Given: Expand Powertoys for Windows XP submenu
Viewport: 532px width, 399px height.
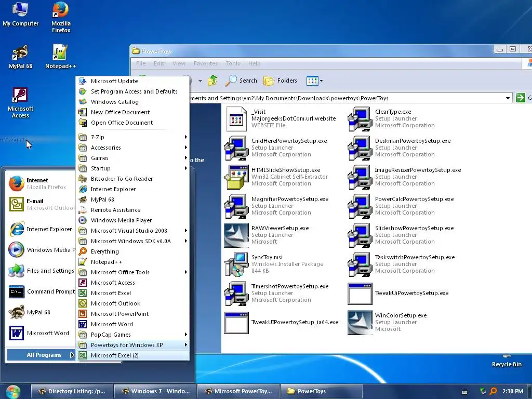Looking at the screenshot, I should (x=132, y=345).
